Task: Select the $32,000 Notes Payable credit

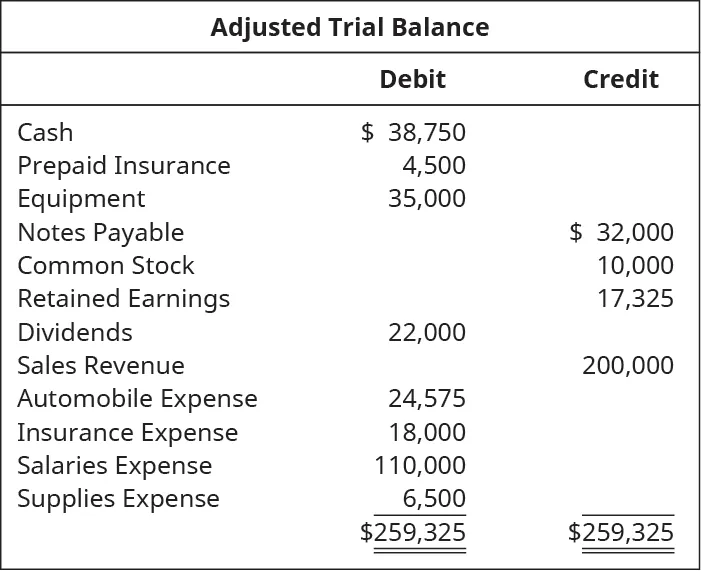Action: (621, 233)
